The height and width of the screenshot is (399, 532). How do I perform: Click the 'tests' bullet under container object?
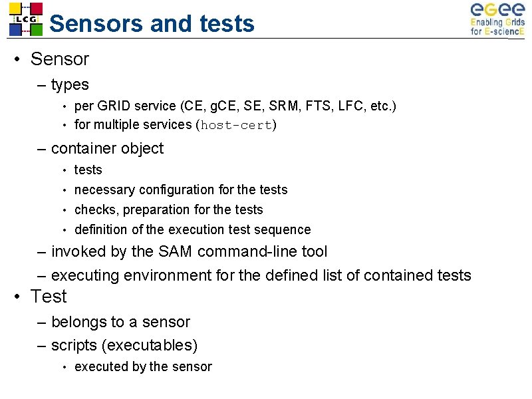pyautogui.click(x=88, y=170)
